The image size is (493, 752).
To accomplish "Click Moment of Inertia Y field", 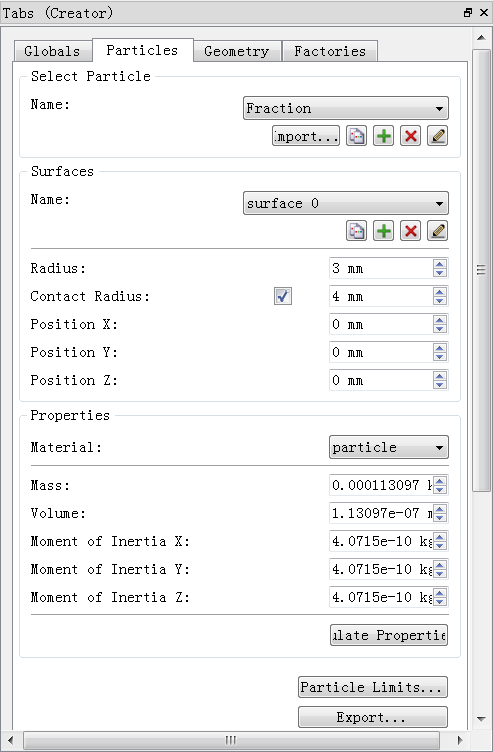I will pos(381,569).
